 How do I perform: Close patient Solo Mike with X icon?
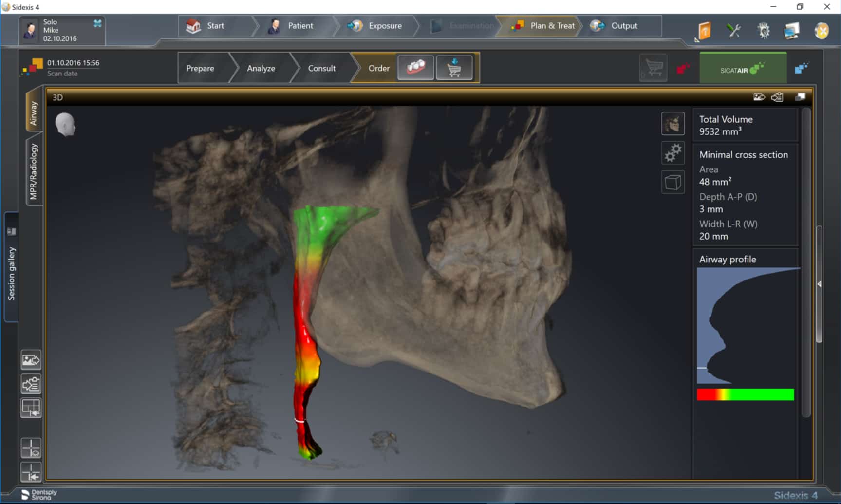97,23
